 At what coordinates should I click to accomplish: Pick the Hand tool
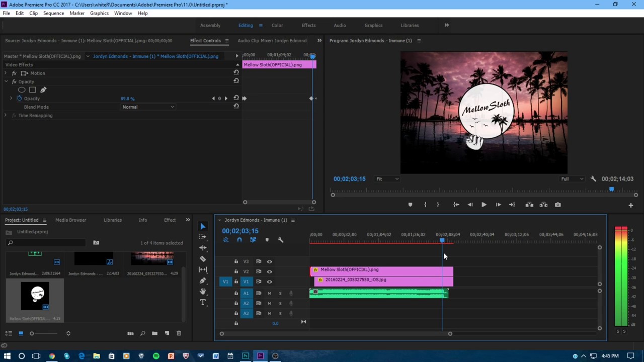pos(203,292)
